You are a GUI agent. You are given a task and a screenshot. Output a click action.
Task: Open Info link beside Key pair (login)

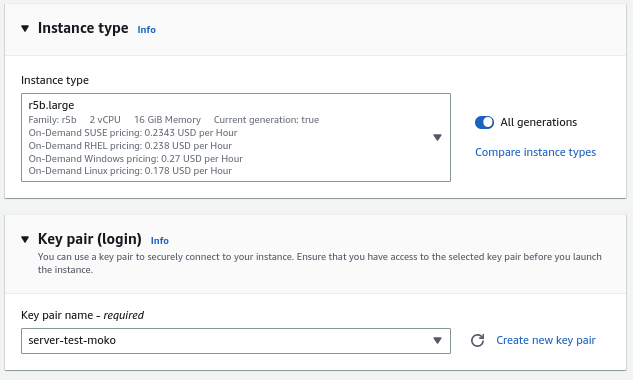pos(159,241)
